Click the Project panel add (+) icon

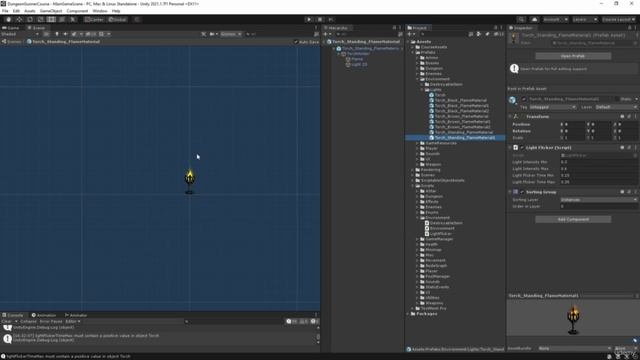point(410,34)
